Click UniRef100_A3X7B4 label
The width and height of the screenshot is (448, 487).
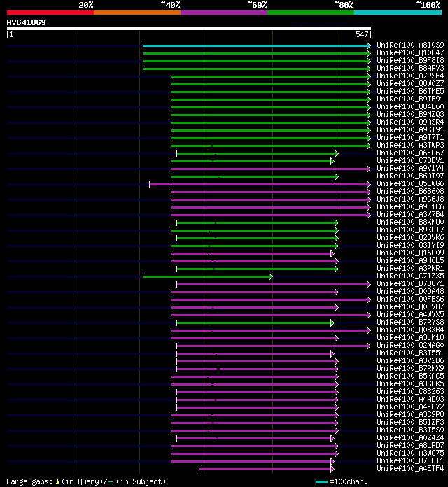tap(410, 215)
